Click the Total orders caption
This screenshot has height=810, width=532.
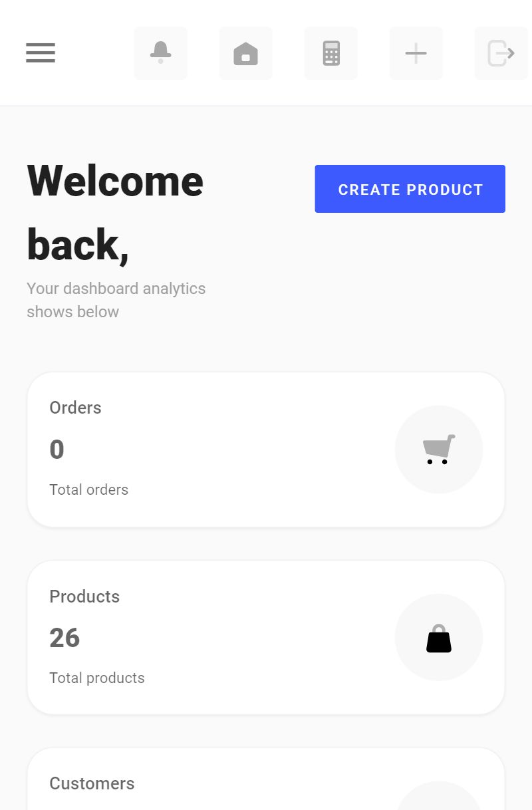[x=88, y=490]
